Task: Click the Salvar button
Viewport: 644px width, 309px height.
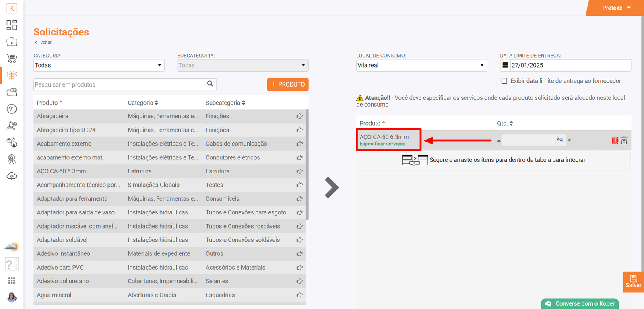Action: point(633,282)
